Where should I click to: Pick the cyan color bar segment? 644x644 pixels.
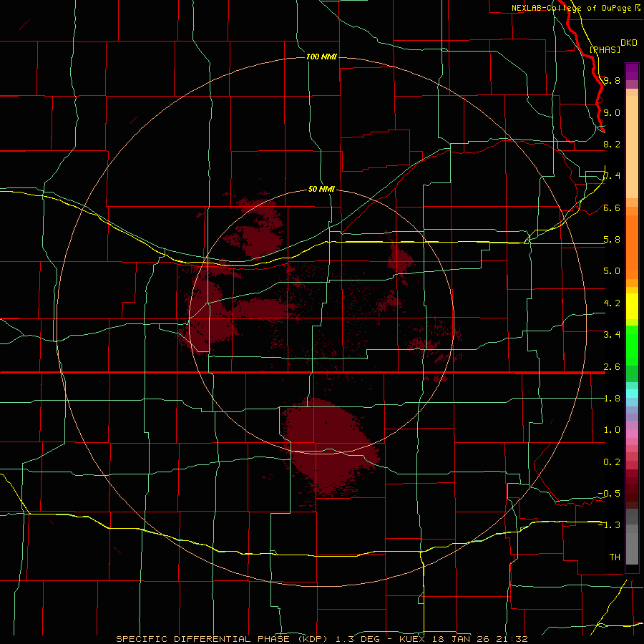point(632,394)
